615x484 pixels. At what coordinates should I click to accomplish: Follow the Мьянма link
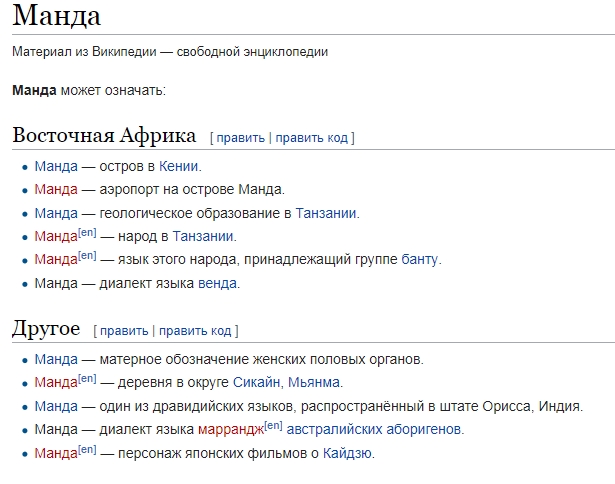coord(314,382)
